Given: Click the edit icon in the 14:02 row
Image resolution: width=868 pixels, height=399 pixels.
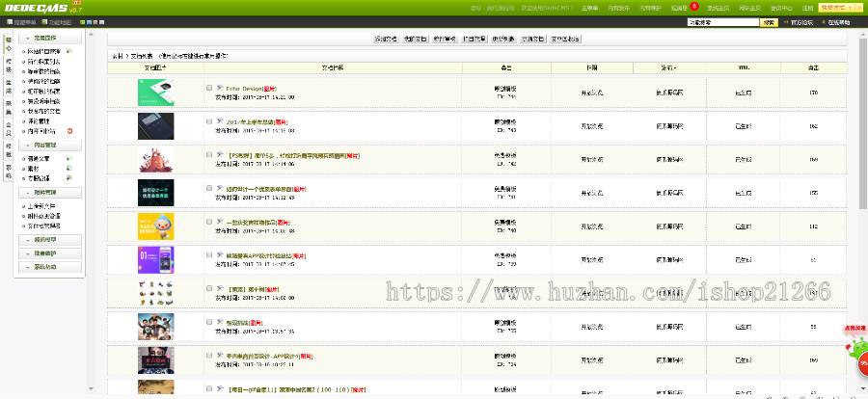Looking at the screenshot, I should [x=219, y=288].
